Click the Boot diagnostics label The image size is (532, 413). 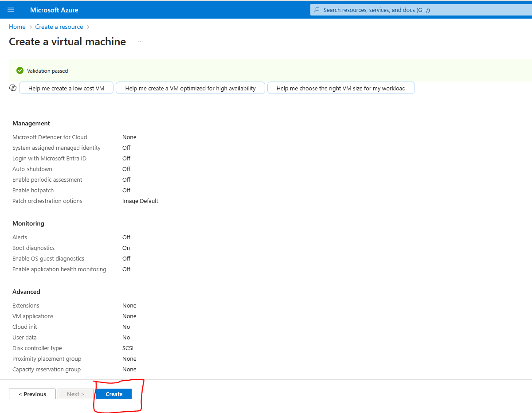coord(34,248)
